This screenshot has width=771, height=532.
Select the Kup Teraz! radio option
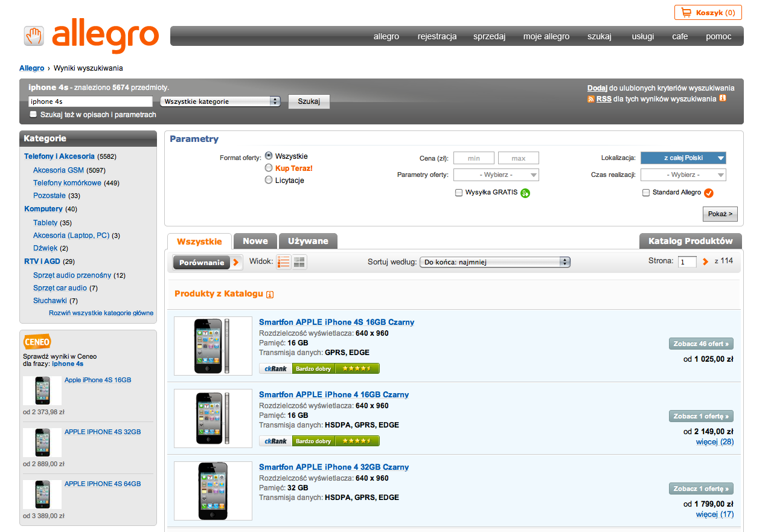coord(269,168)
